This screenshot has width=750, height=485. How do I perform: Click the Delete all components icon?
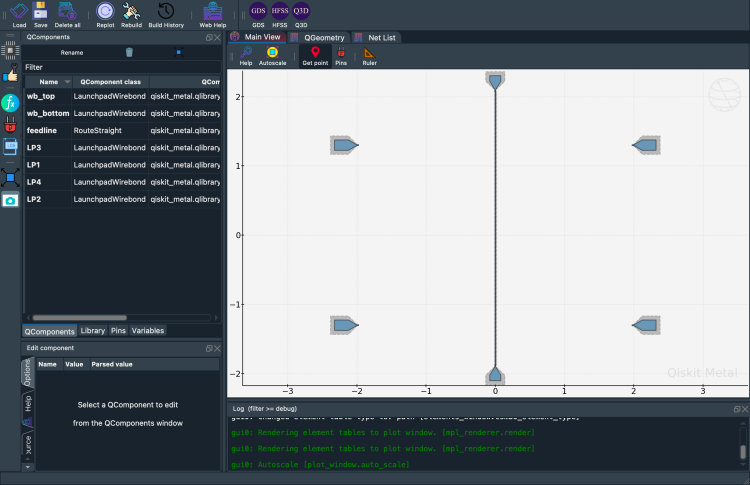(x=67, y=15)
